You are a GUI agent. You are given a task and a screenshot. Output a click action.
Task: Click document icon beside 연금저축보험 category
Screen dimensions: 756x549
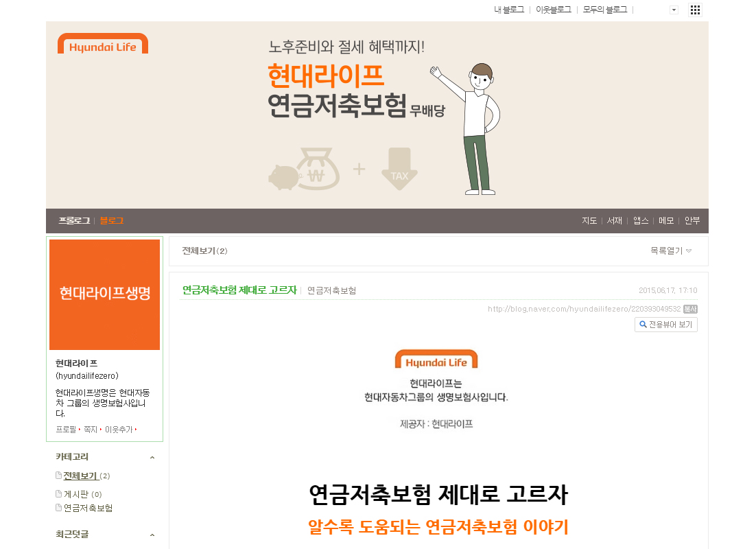[58, 508]
